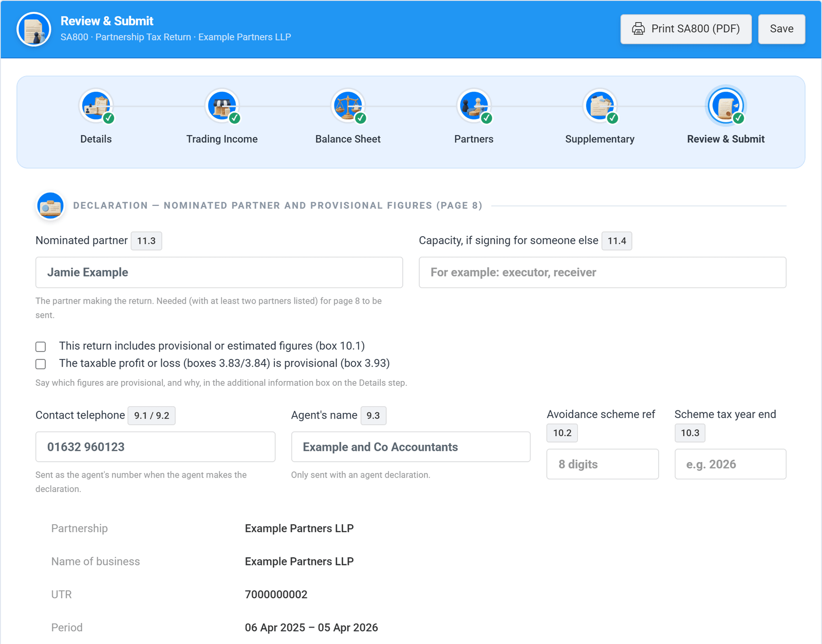Go to the Balance Sheet step label
Image resolution: width=822 pixels, height=644 pixels.
(348, 139)
